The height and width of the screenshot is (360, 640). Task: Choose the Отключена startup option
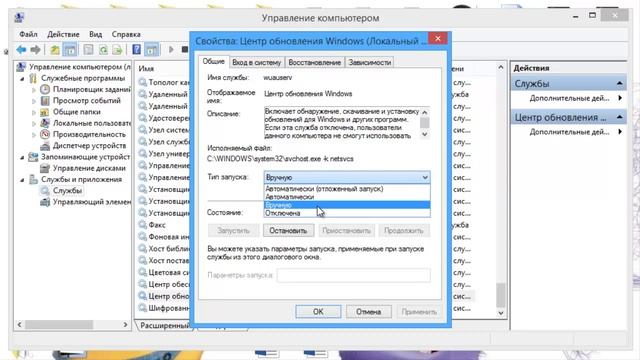pos(347,213)
